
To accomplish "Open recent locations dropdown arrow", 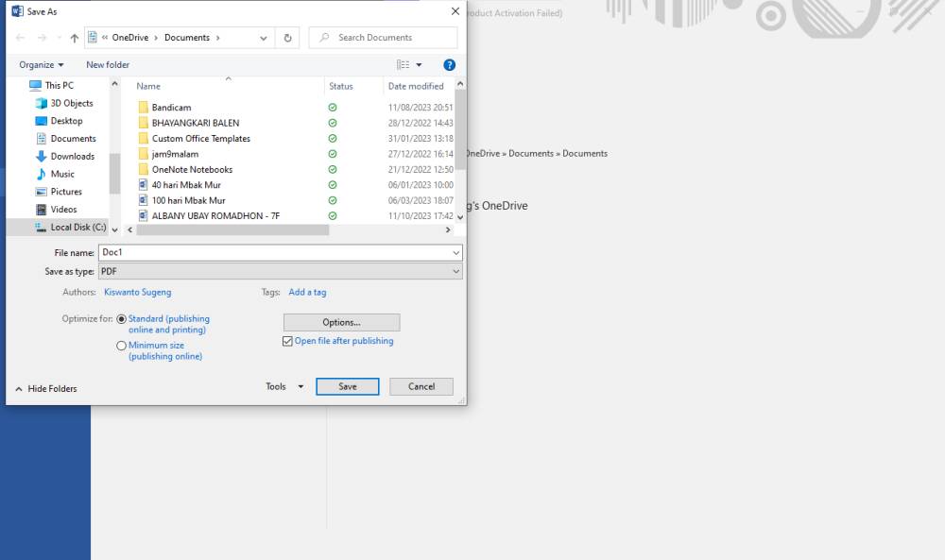I will (x=59, y=38).
